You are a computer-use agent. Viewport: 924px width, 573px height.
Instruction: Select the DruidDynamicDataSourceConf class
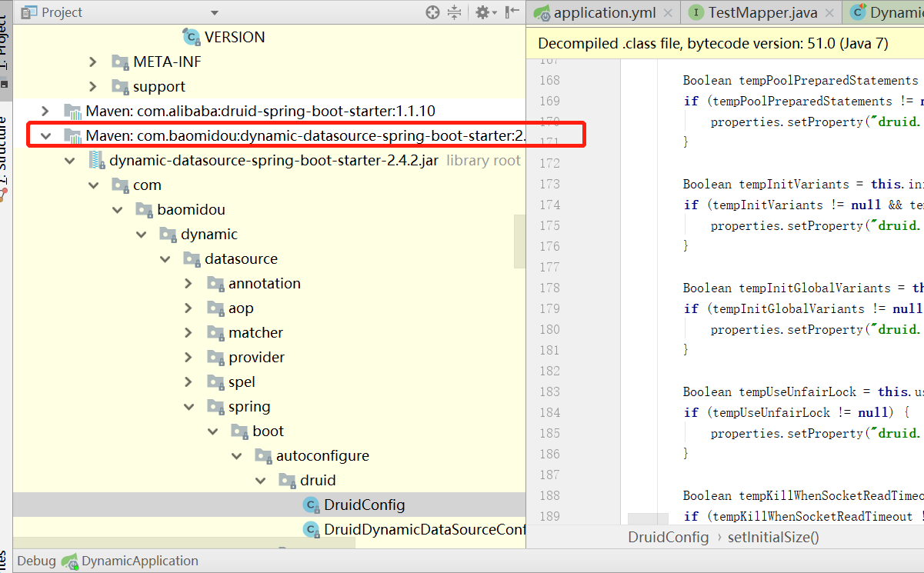click(x=425, y=529)
